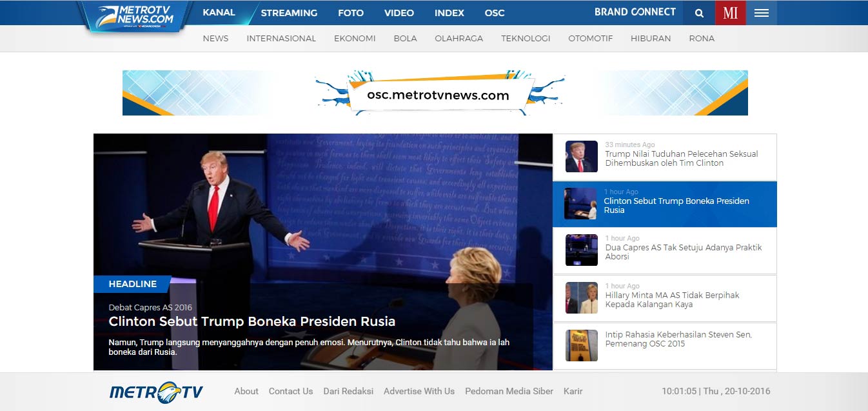Go to the VIDEO section
The height and width of the screenshot is (411, 868).
399,13
